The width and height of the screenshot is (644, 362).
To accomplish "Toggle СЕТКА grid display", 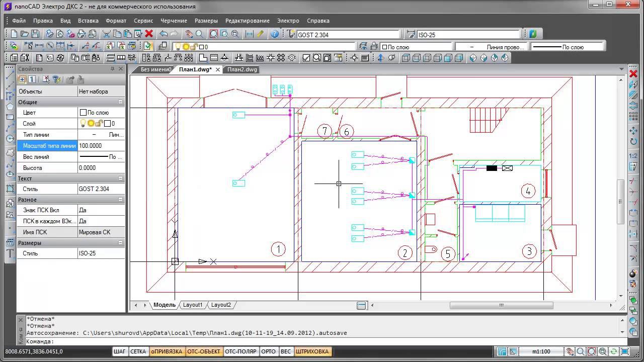I will coord(138,351).
